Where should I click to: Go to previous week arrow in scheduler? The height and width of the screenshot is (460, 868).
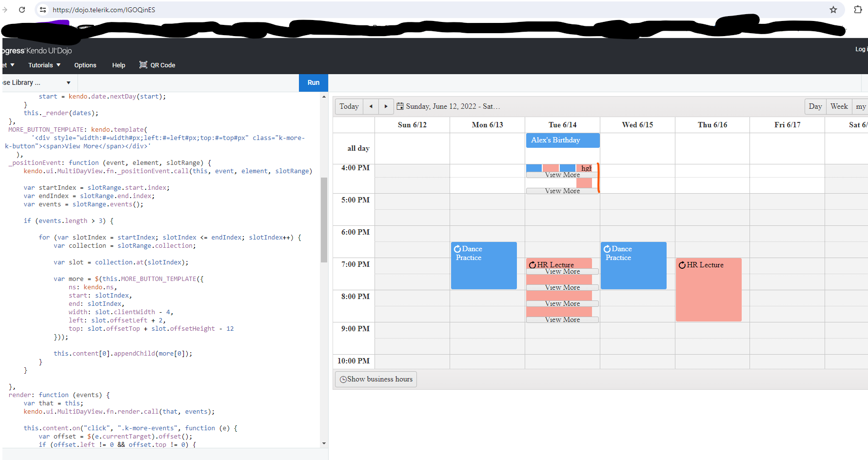(x=371, y=106)
